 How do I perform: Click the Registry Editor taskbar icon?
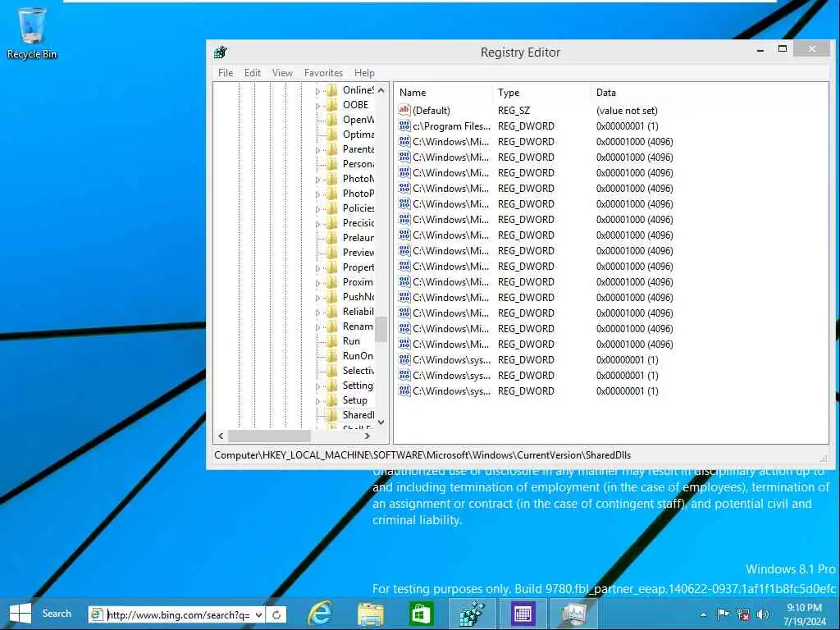[x=472, y=614]
